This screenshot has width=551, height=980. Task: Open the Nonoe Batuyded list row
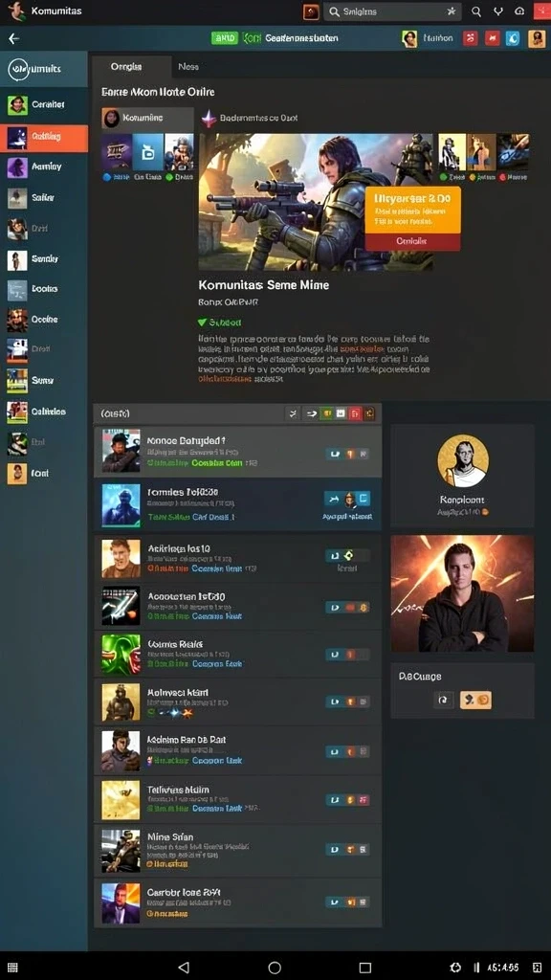(237, 452)
